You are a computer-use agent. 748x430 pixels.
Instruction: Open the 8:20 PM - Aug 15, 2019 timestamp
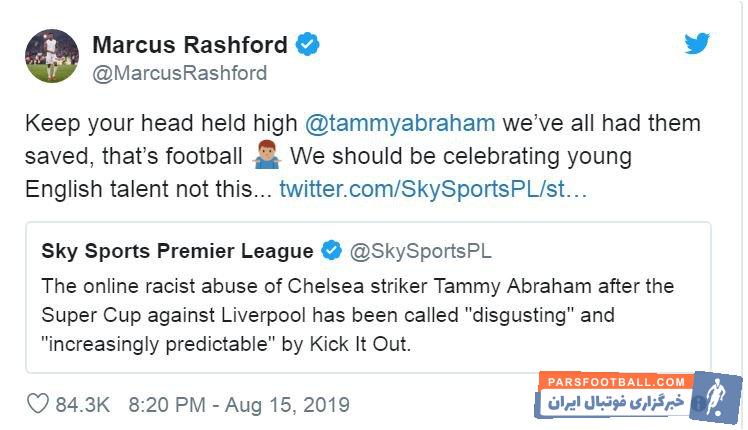(x=239, y=405)
